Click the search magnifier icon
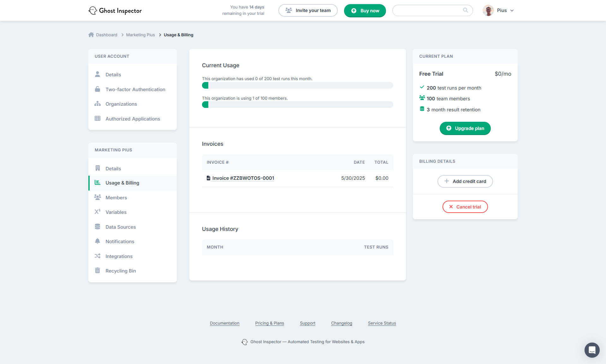Image resolution: width=606 pixels, height=364 pixels. coord(465,10)
